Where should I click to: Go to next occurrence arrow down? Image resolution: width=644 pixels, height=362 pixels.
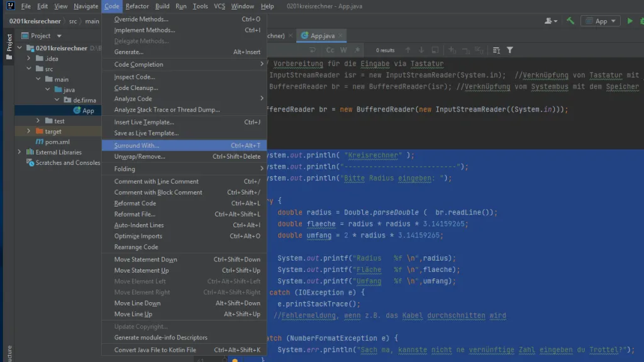point(421,50)
